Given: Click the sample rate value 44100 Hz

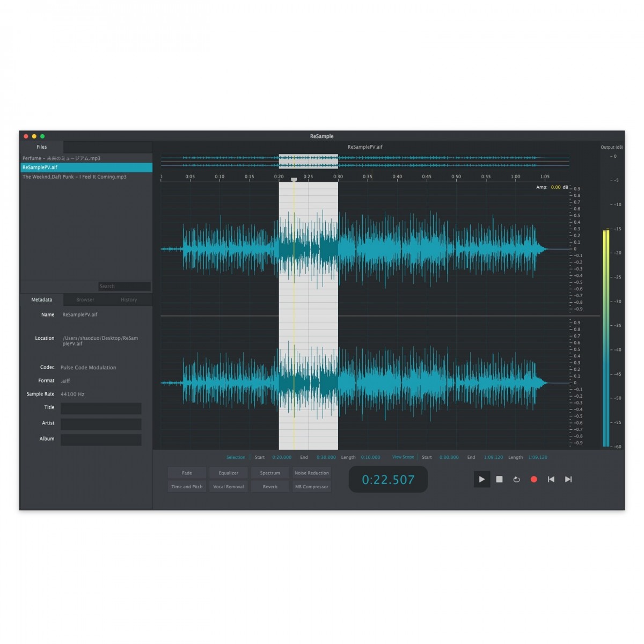Looking at the screenshot, I should (72, 394).
